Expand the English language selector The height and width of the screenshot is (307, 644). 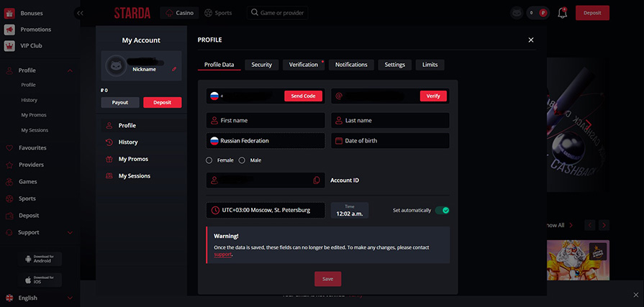pyautogui.click(x=40, y=298)
